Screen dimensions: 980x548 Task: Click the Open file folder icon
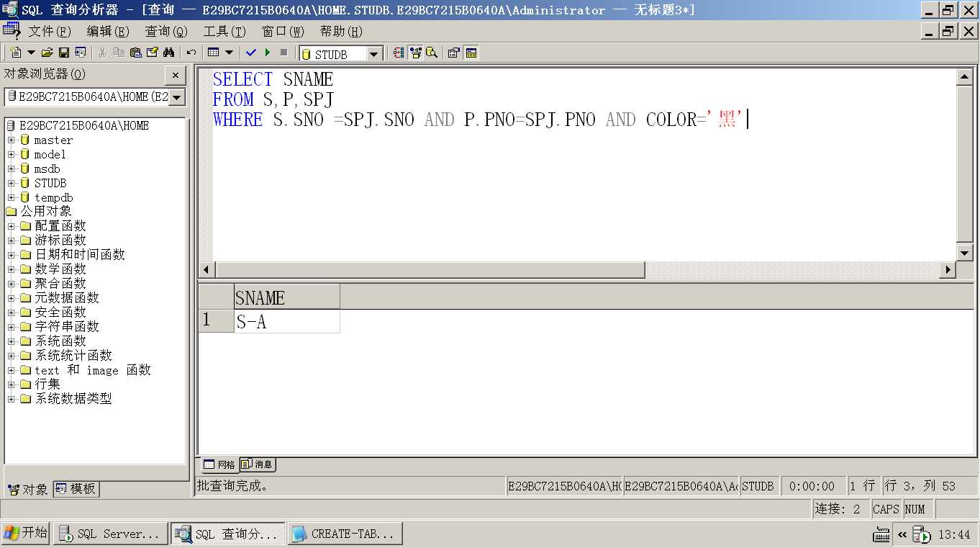47,53
